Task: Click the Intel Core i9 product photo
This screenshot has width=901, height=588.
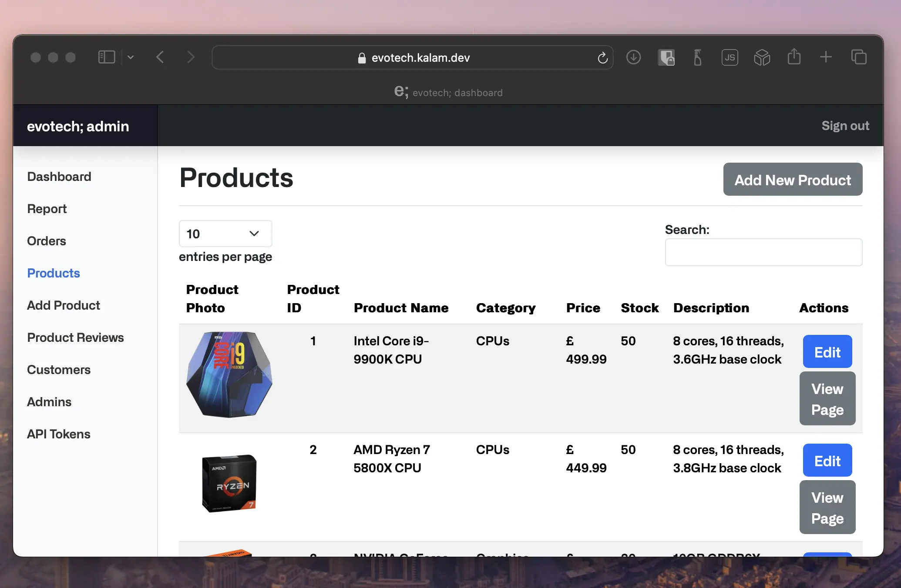Action: point(229,375)
